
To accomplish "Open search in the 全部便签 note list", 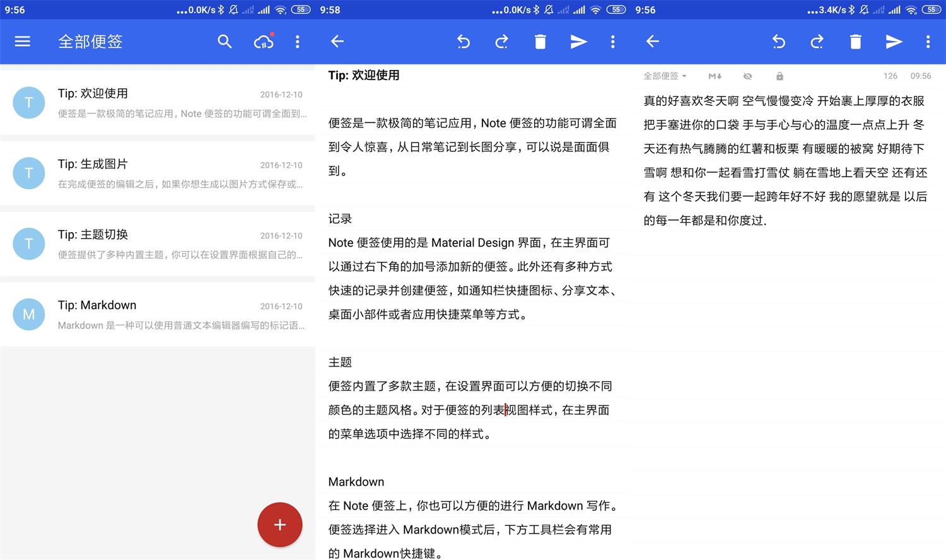I will [225, 42].
